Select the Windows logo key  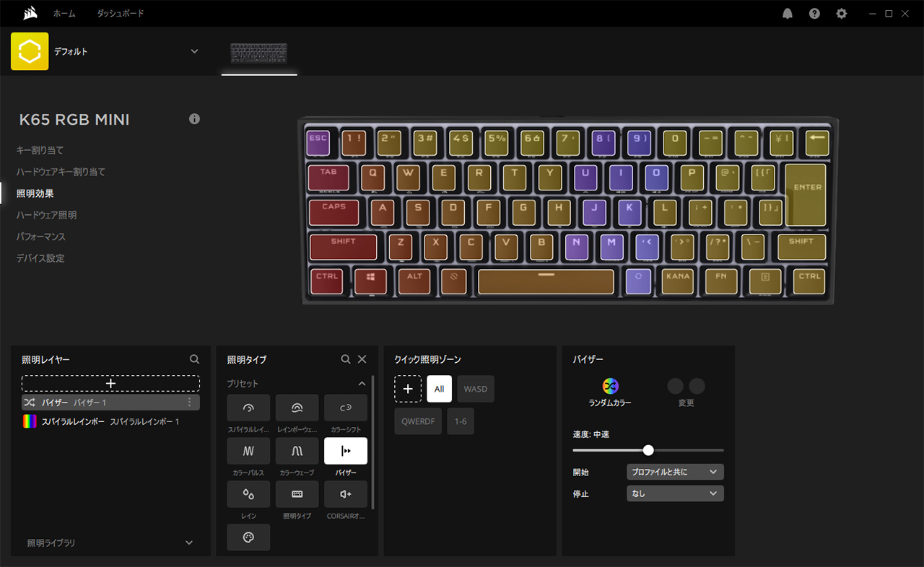(370, 281)
